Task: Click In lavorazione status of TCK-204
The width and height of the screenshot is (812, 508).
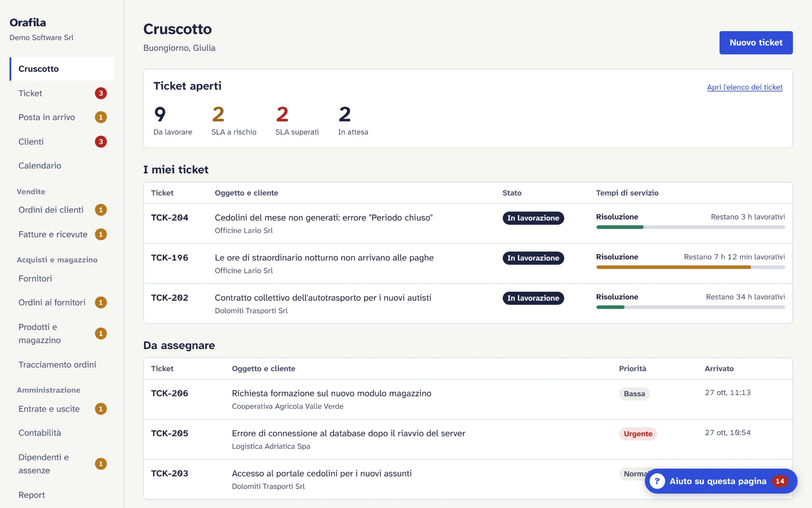Action: click(533, 218)
